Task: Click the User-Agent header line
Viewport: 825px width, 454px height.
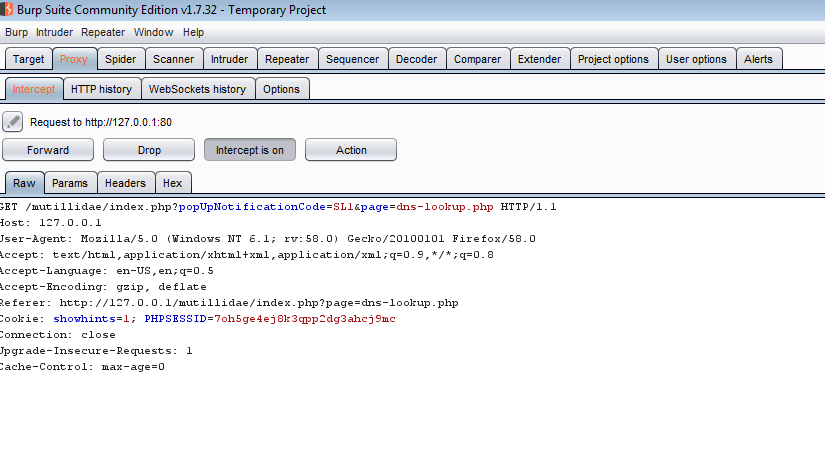Action: click(x=268, y=239)
